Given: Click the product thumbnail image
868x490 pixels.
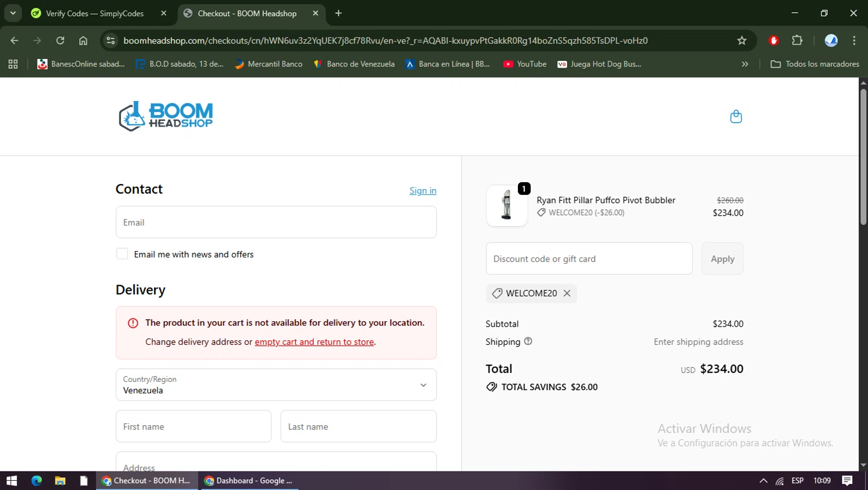Looking at the screenshot, I should pos(507,205).
